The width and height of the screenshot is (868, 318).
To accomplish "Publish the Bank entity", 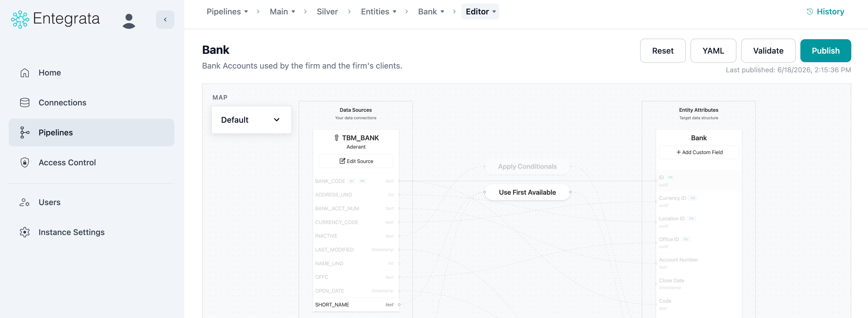I will (x=825, y=51).
